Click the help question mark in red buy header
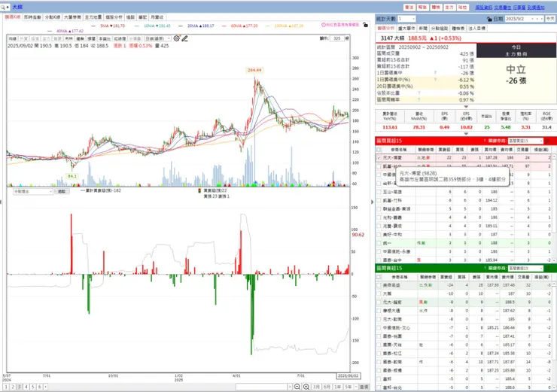Screen dimensions: 557x392 485,141
